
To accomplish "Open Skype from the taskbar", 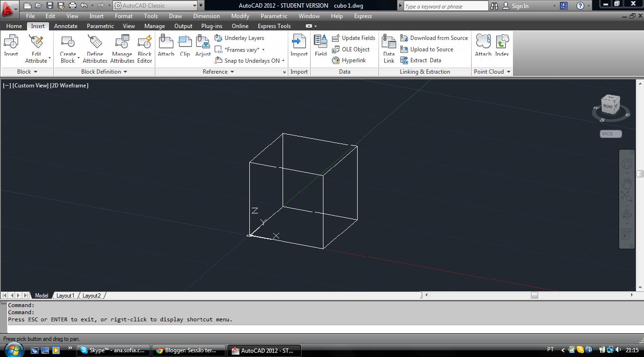I will tap(113, 350).
